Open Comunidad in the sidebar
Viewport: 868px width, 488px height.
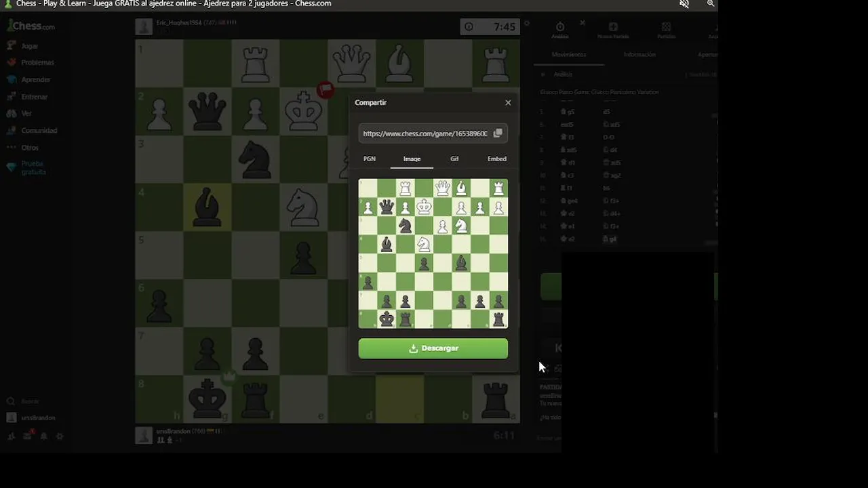click(x=32, y=130)
